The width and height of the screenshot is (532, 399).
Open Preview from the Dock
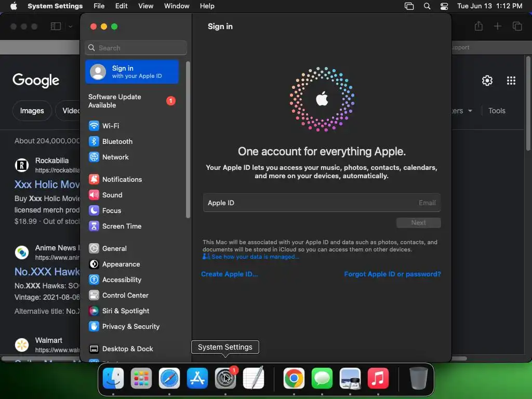(350, 378)
